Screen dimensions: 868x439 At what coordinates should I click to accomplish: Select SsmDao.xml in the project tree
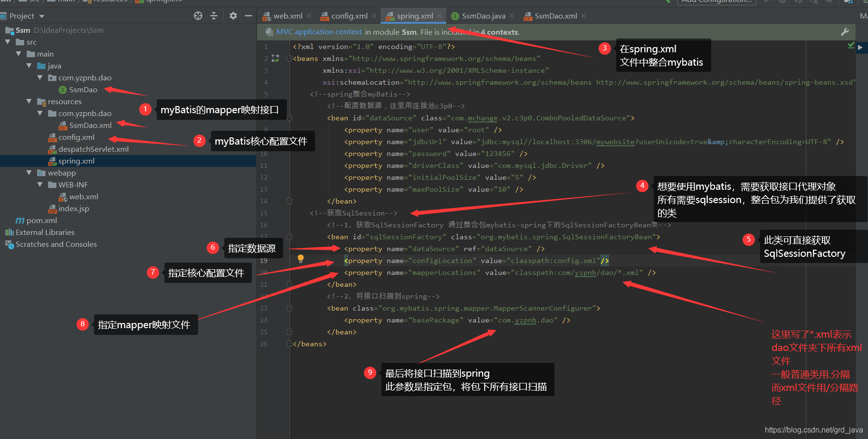click(x=90, y=125)
